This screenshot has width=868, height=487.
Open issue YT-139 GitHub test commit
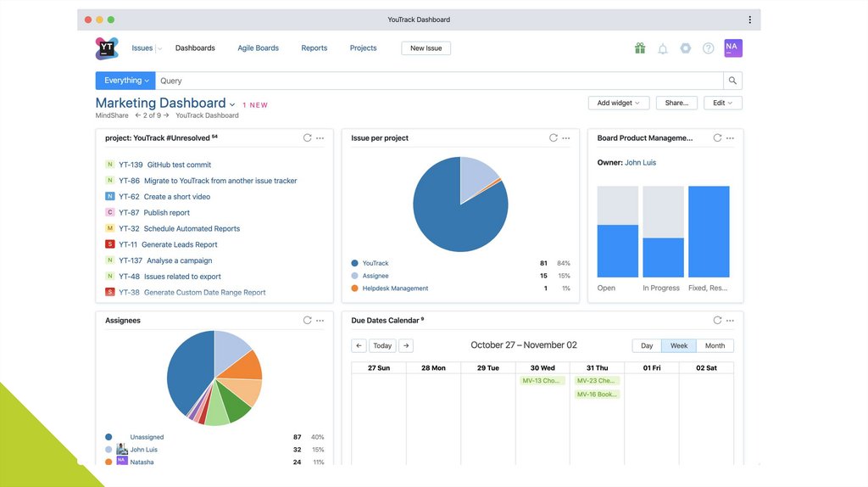179,165
